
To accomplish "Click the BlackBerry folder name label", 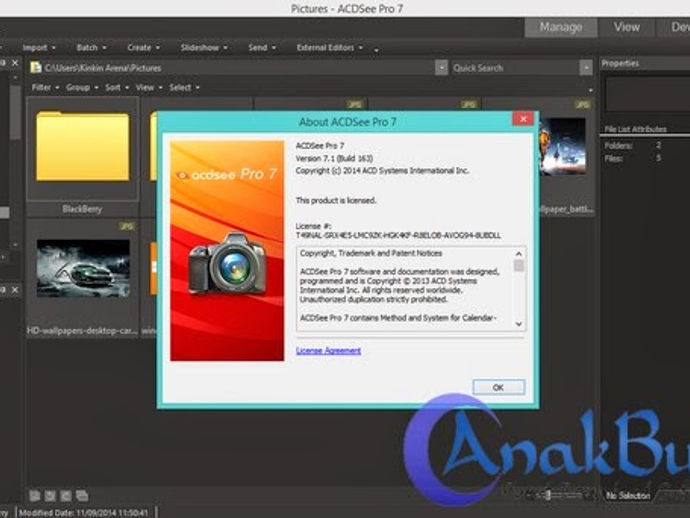I will point(82,209).
